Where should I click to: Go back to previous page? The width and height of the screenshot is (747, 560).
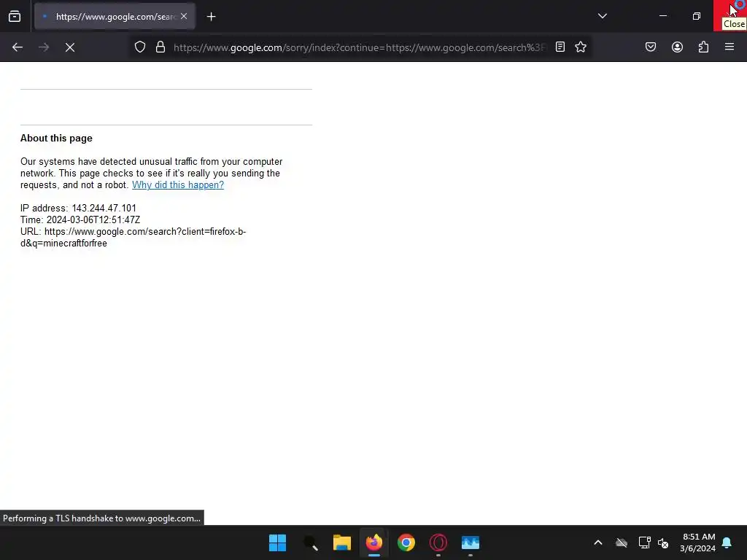18,47
